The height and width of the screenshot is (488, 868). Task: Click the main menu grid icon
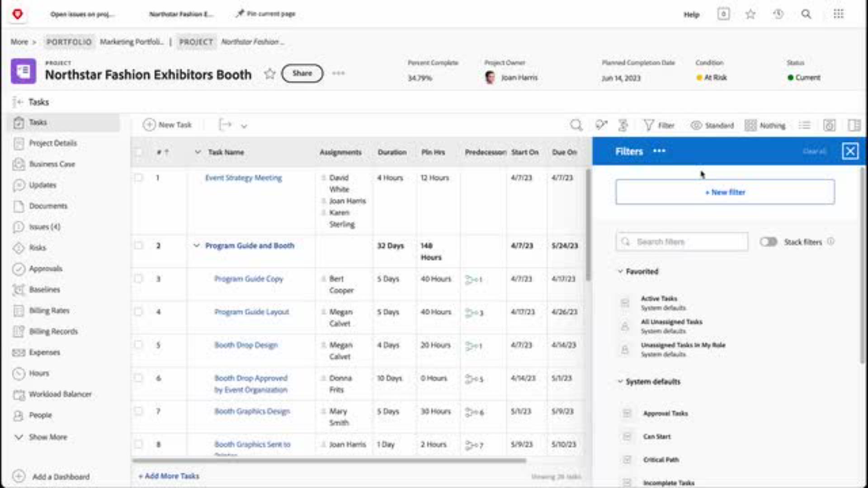click(838, 14)
